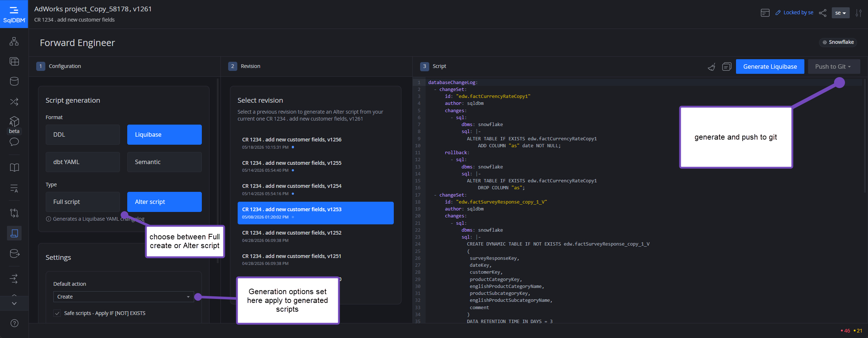Open the database cylinder sidebar icon
Image resolution: width=868 pixels, height=338 pixels.
coord(14,81)
